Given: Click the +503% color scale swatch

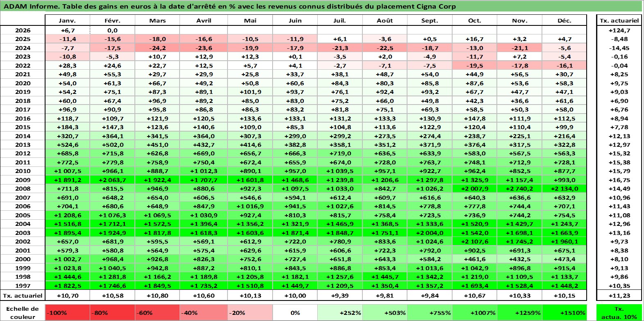Looking at the screenshot, I should 385,312.
